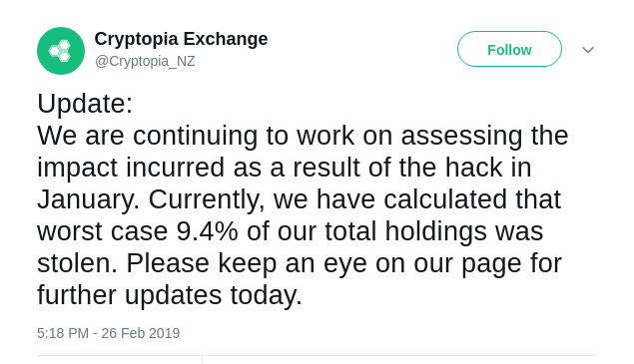Screen dimensions: 634x364
Task: Click the word 'assessing' in tweet text
Action: (461, 136)
